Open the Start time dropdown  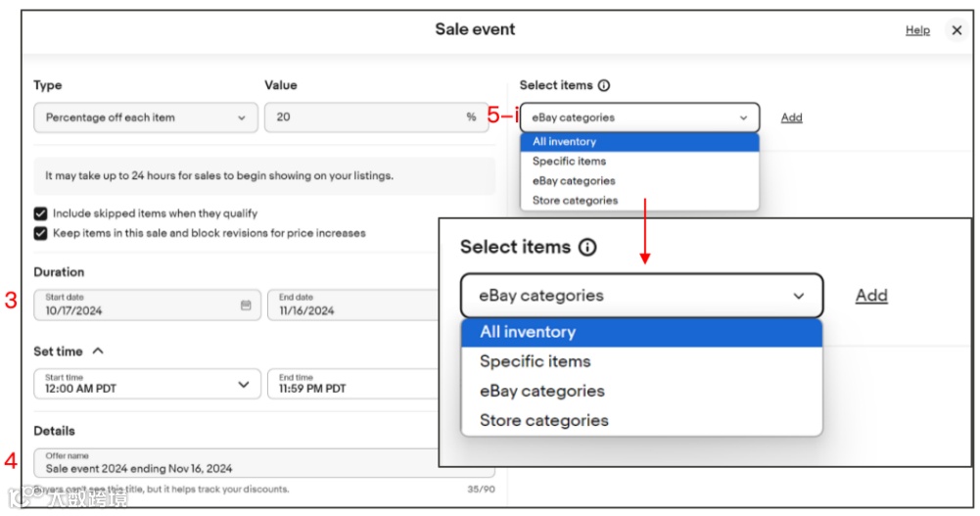pos(147,384)
